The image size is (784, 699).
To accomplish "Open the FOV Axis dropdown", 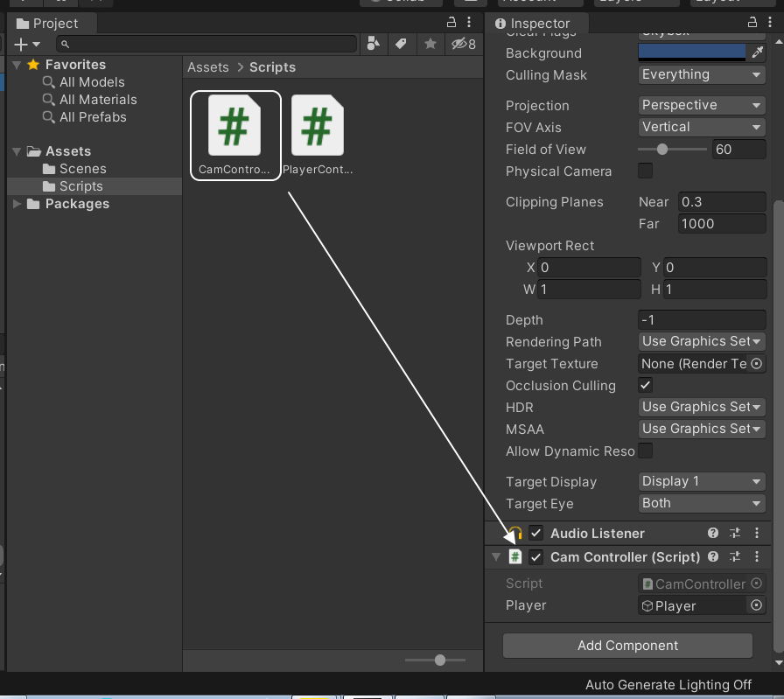I will [x=702, y=127].
